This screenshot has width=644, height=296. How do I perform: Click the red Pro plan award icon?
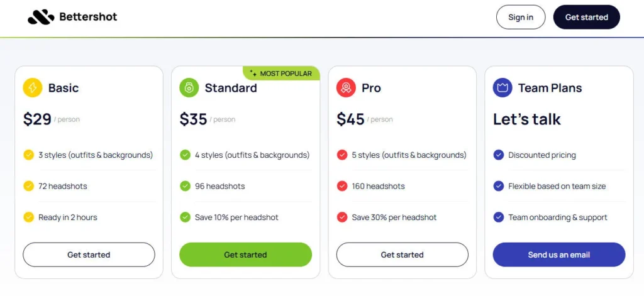pos(346,88)
